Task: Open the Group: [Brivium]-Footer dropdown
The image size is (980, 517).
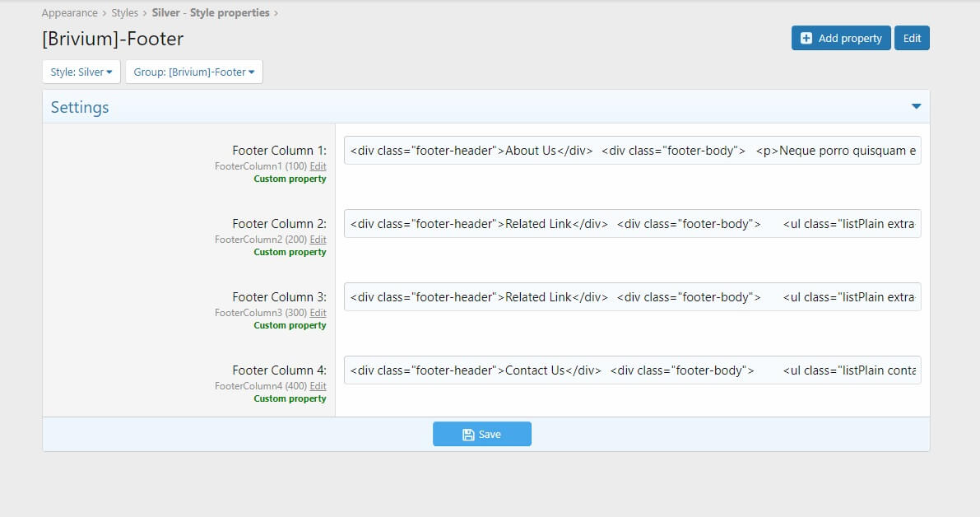Action: (193, 72)
